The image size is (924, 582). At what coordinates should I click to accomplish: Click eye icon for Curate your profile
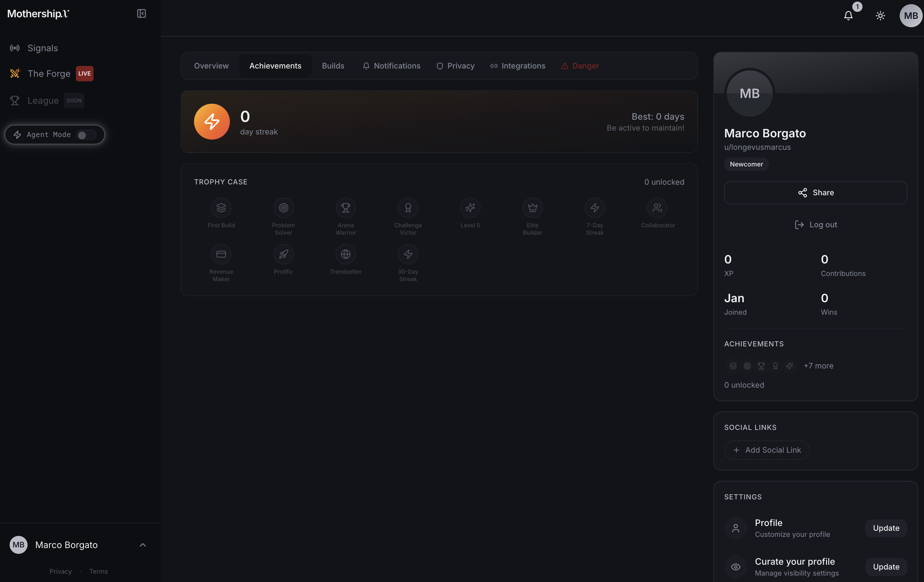[x=735, y=567]
